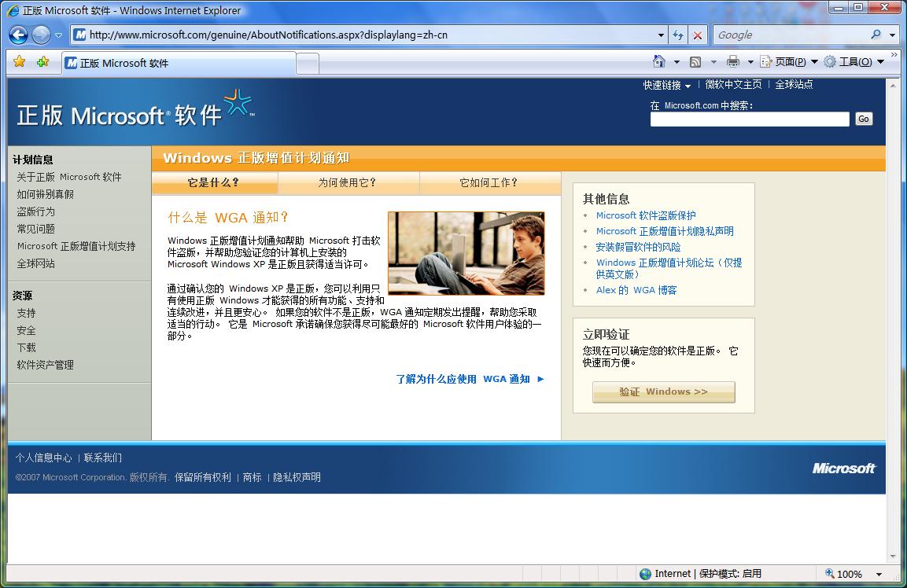Image resolution: width=907 pixels, height=588 pixels.
Task: Open 隐私权声明 footer link
Action: pyautogui.click(x=297, y=478)
